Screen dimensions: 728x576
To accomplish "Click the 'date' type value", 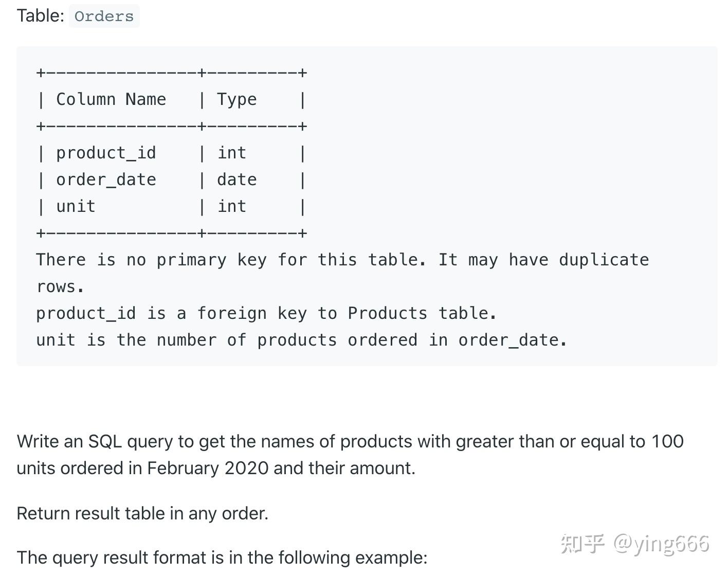I will pos(236,179).
